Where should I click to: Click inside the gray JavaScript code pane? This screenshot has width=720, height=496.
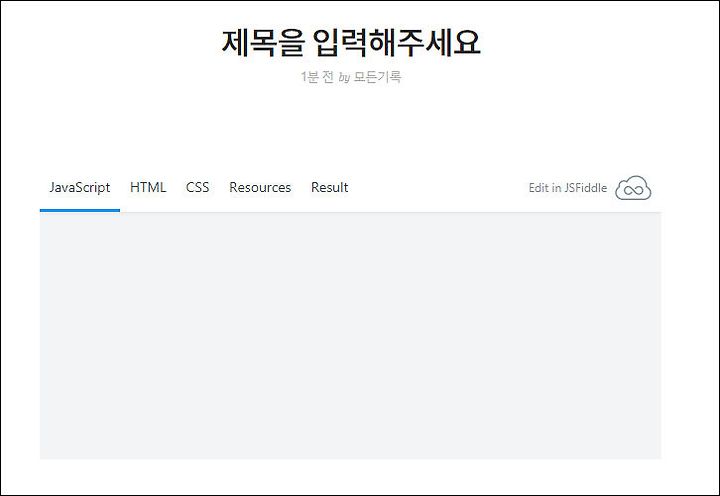350,336
